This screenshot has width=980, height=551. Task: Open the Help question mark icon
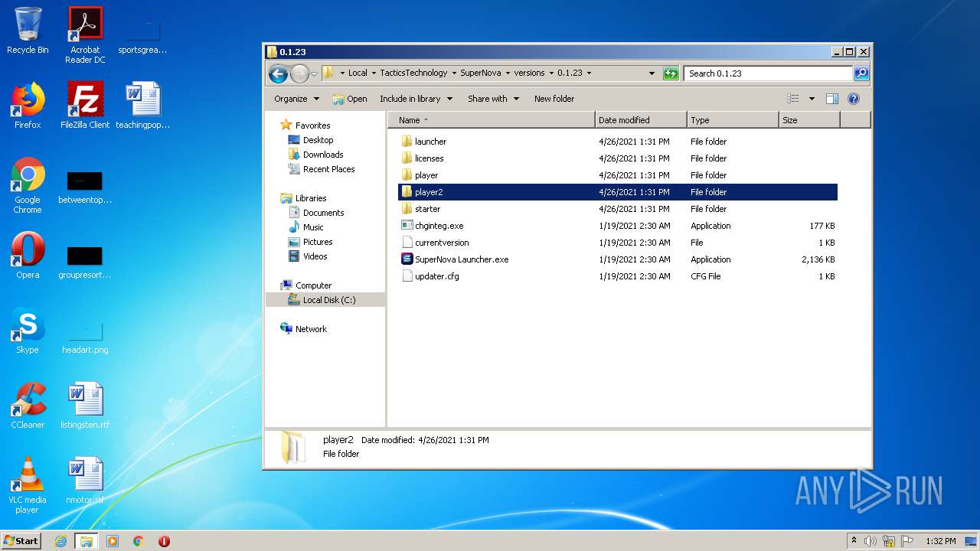tap(854, 99)
